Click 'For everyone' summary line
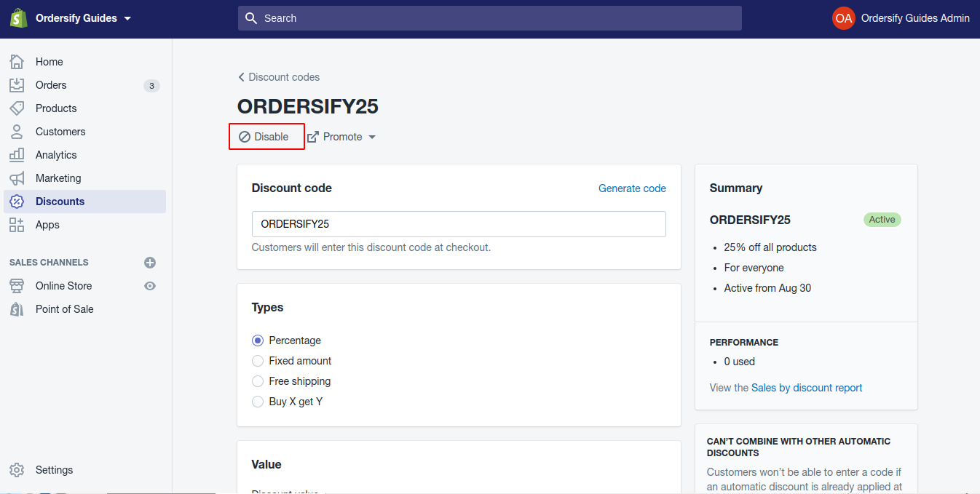980x494 pixels. click(x=754, y=268)
